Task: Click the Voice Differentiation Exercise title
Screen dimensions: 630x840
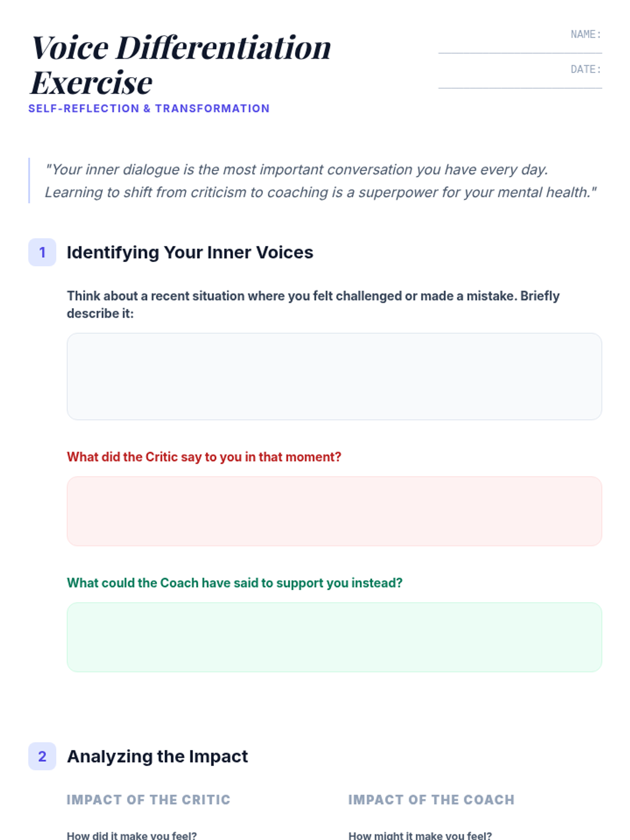Action: coord(181,65)
